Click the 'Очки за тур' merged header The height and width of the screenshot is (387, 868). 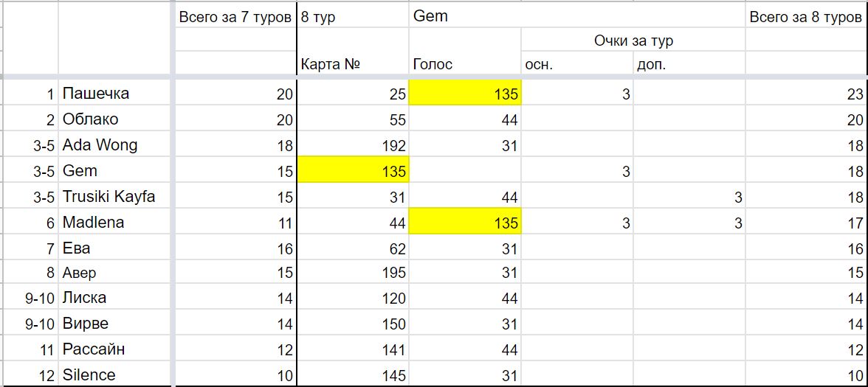coord(633,41)
